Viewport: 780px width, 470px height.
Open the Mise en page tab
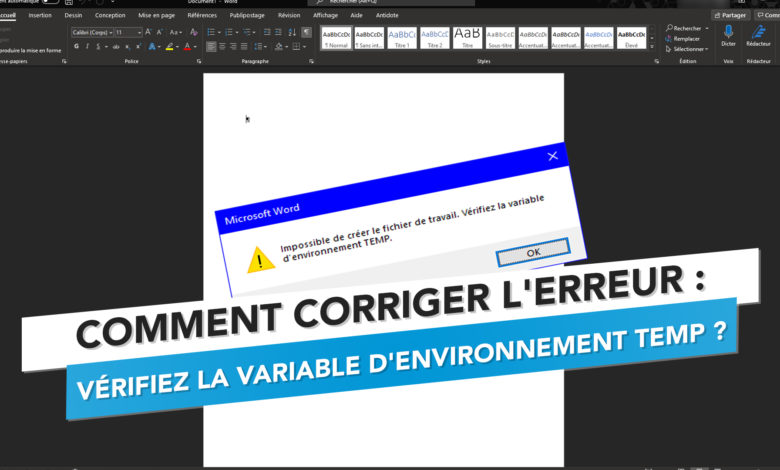point(155,16)
